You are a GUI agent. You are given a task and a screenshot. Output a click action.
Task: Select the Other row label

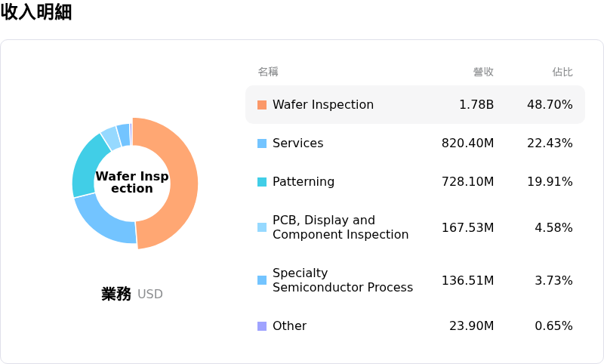point(290,326)
